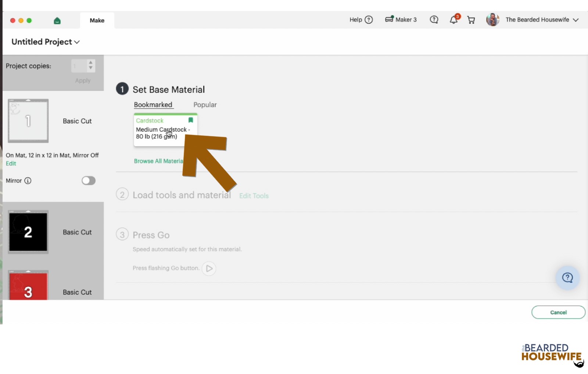Select red mat 3 thumbnail
The height and width of the screenshot is (374, 588).
(28, 285)
